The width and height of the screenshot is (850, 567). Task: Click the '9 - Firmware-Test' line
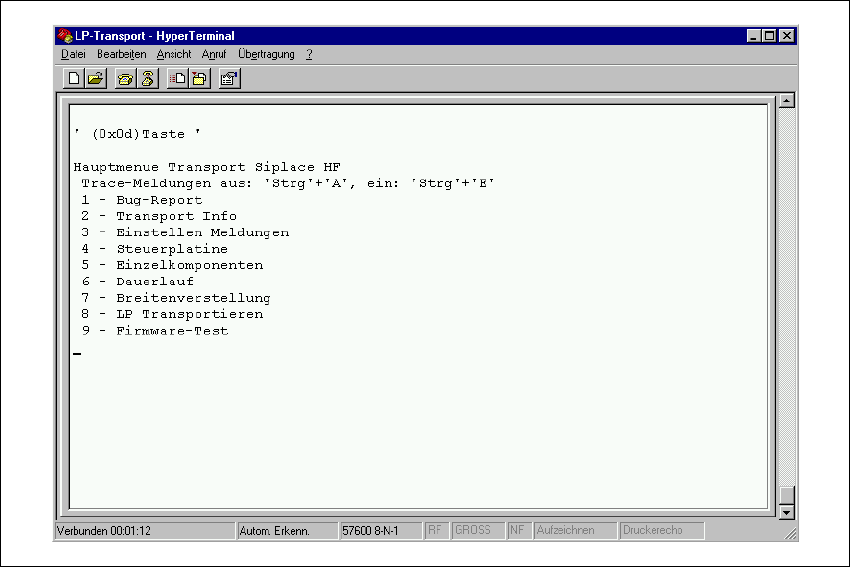(154, 331)
